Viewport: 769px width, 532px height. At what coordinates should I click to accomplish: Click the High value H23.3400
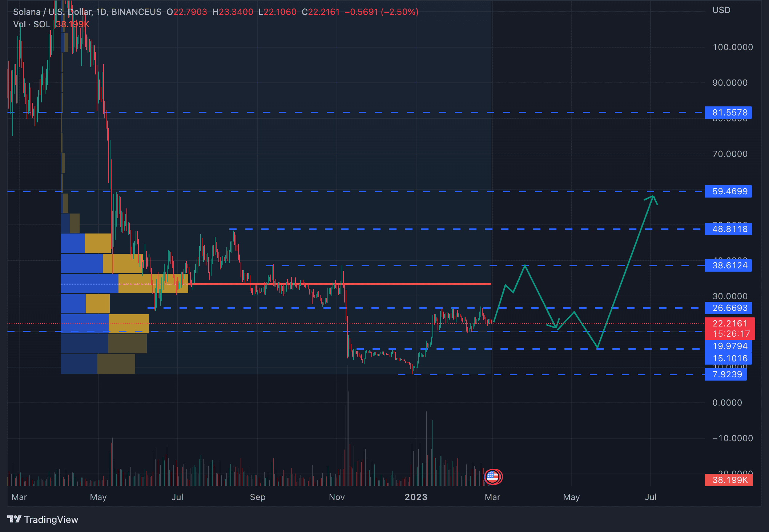tap(233, 12)
